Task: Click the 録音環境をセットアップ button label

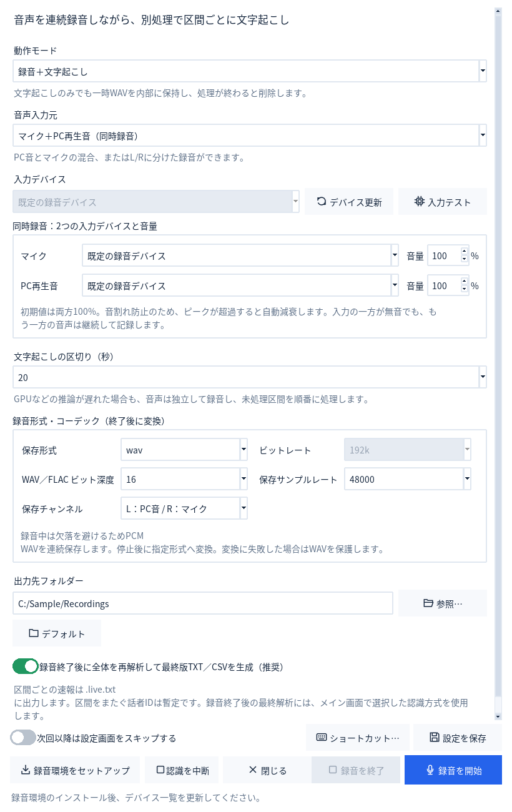Action: click(x=82, y=771)
